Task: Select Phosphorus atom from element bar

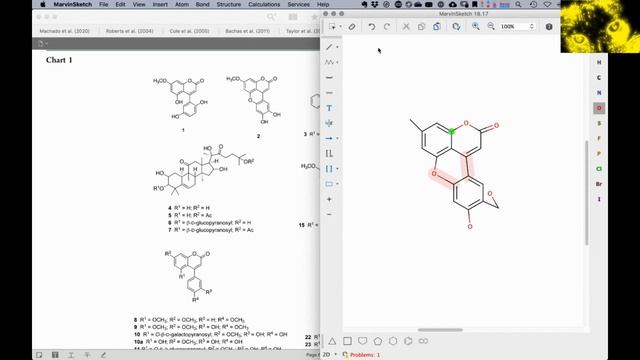Action: click(x=599, y=153)
